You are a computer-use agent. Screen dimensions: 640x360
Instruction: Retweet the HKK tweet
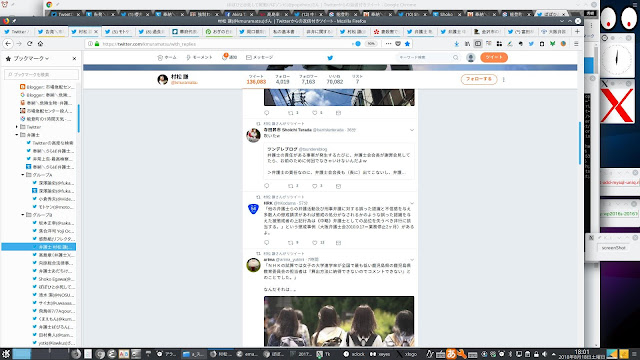tap(291, 242)
